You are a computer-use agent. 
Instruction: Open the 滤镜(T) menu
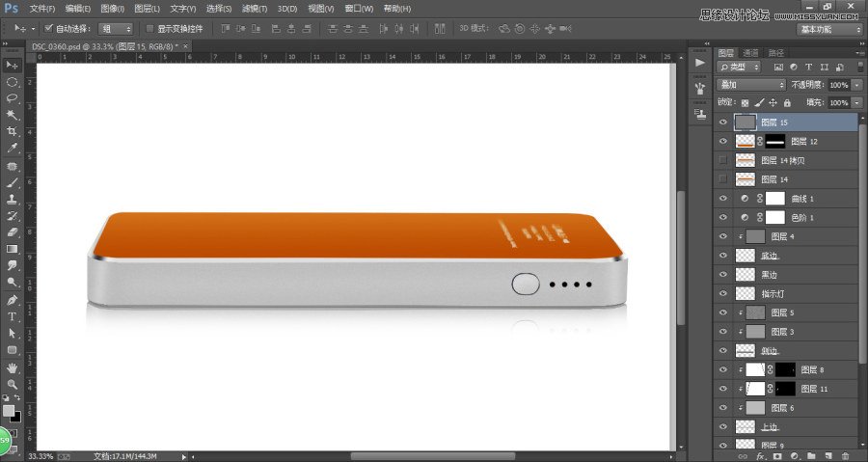[254, 9]
